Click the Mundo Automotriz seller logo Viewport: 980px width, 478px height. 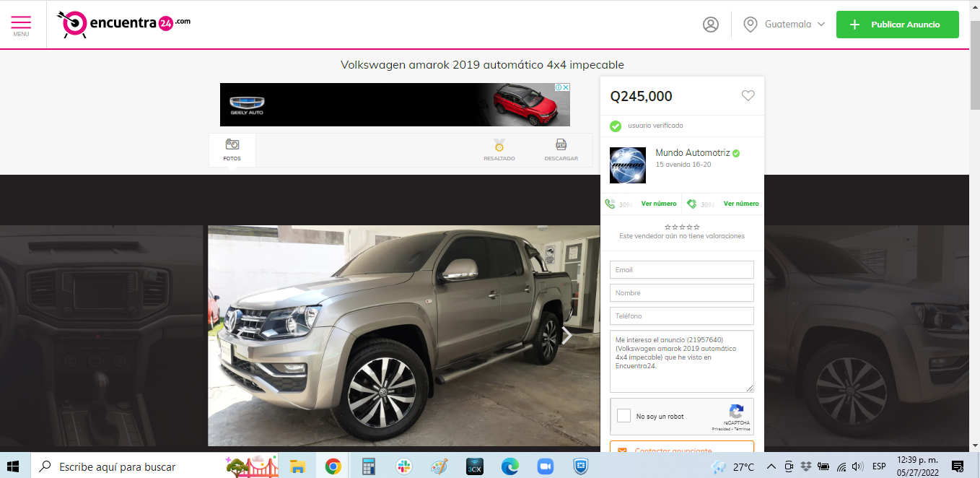pos(627,165)
